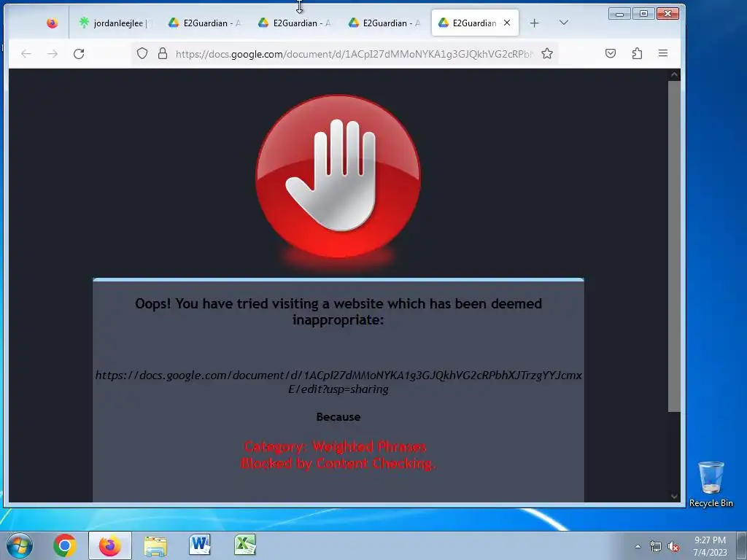Switch to the pinned Firefox tab

click(52, 23)
